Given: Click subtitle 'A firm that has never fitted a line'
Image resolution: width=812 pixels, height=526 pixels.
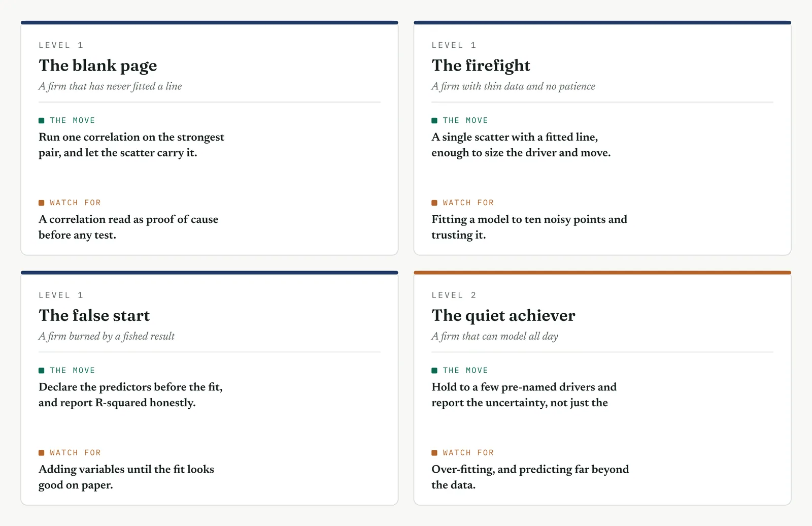Looking at the screenshot, I should pos(110,86).
